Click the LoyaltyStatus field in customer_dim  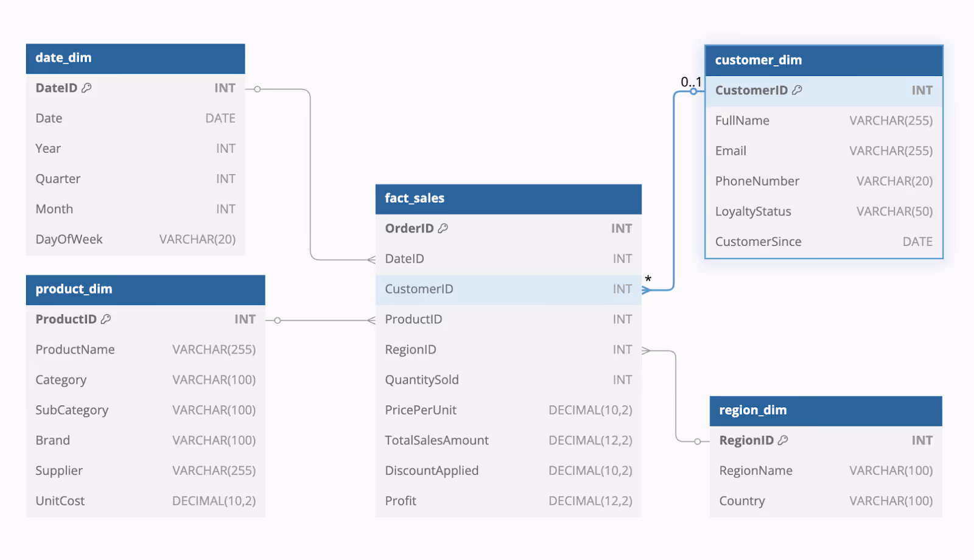824,212
